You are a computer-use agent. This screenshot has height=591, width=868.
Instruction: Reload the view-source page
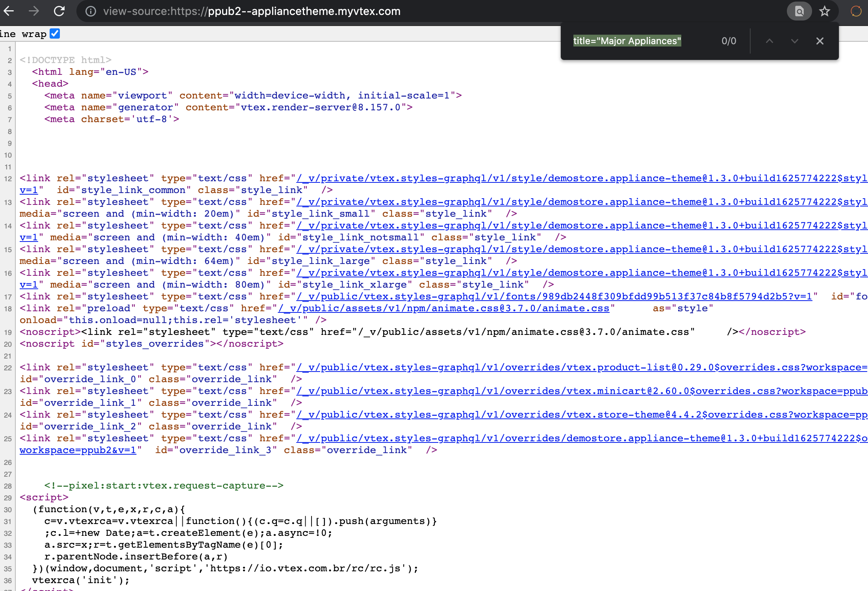(x=59, y=11)
